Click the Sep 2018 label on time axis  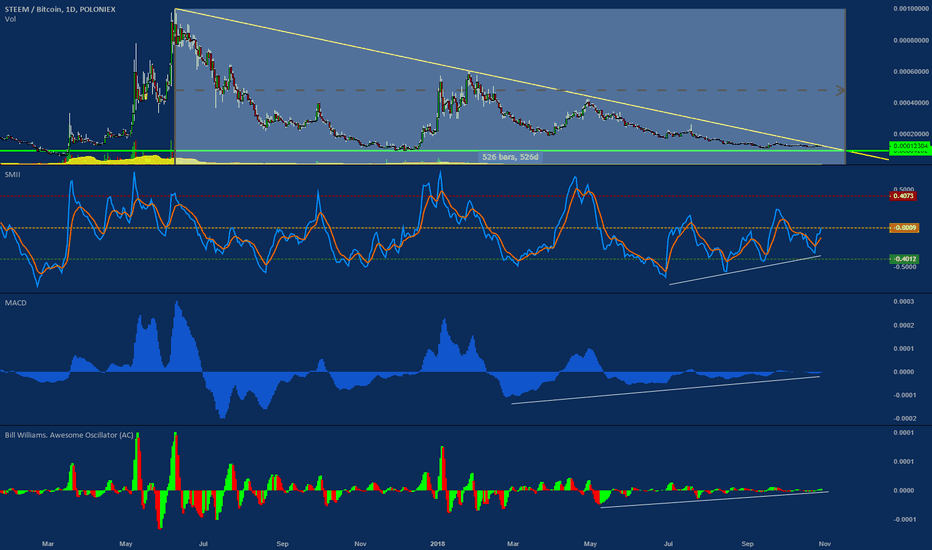[x=747, y=544]
